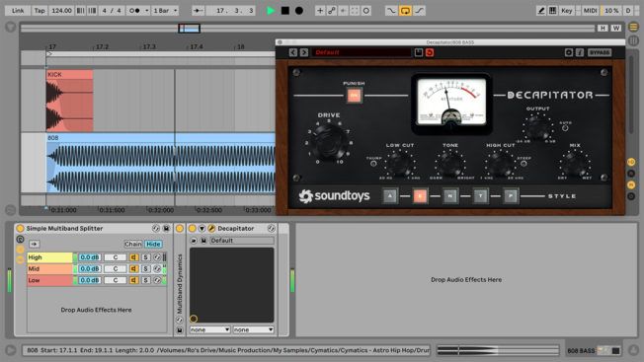
Task: Solo the Low chain
Action: click(x=145, y=280)
